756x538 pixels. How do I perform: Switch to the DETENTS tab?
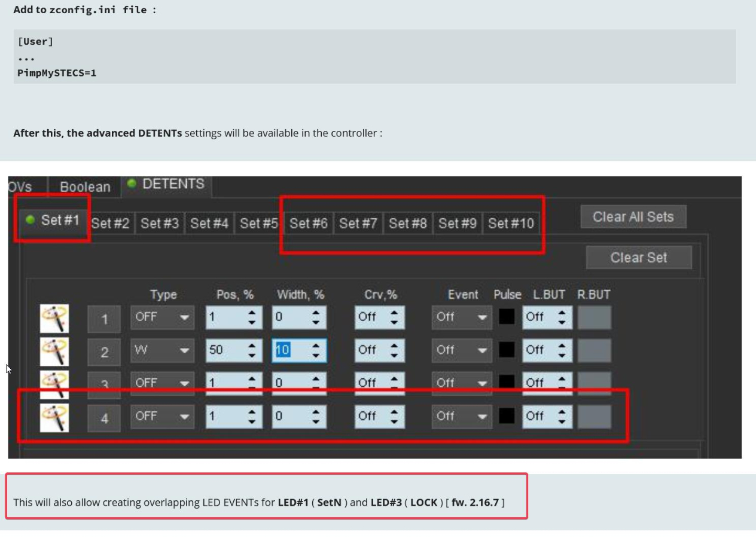(x=167, y=185)
